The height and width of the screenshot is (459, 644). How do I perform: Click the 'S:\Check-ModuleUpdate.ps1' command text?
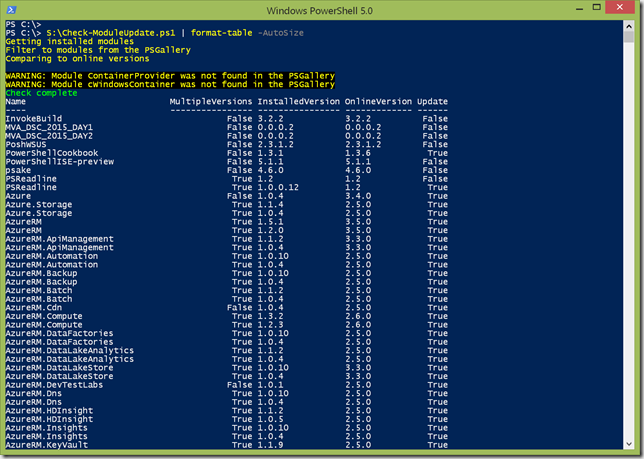point(111,33)
